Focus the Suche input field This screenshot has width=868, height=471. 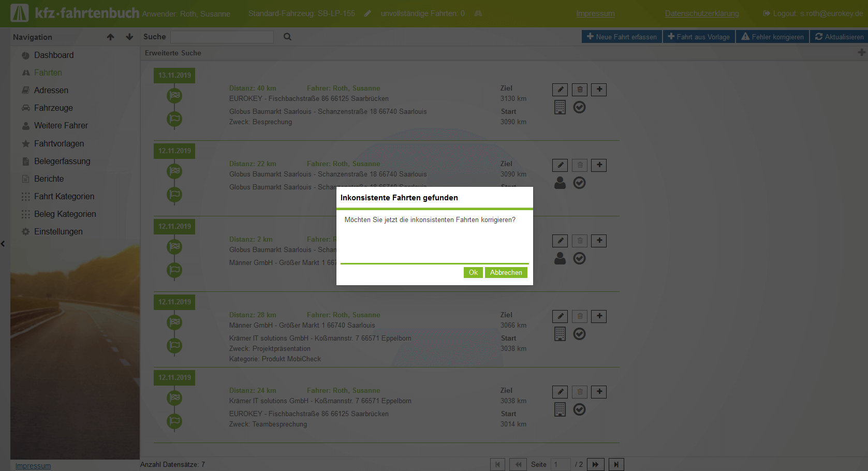pos(222,37)
